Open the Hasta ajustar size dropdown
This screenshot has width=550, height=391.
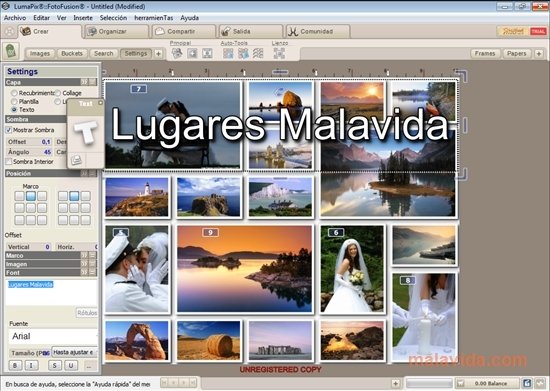tap(74, 352)
